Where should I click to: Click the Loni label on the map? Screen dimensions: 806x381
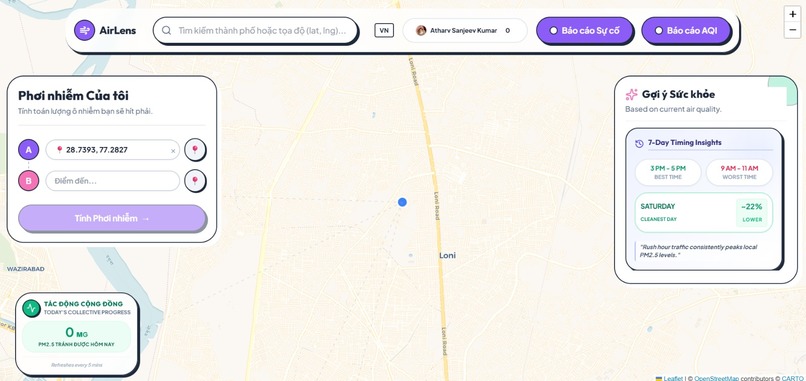[447, 255]
